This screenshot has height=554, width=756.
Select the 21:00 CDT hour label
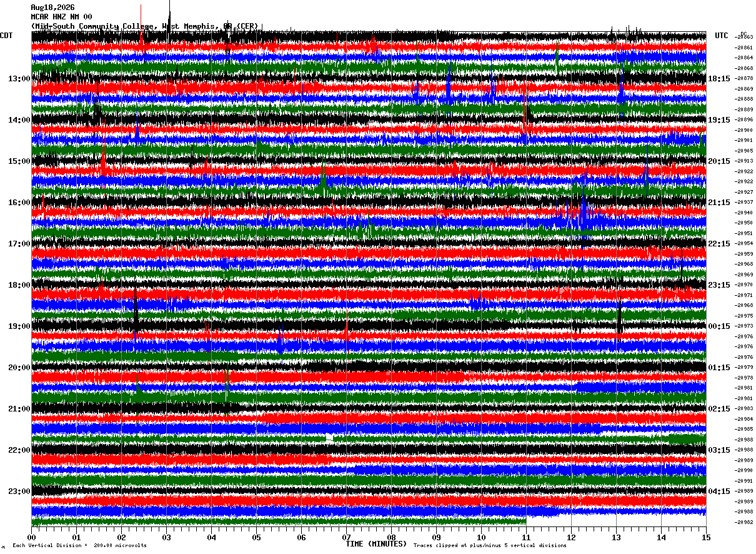19,409
